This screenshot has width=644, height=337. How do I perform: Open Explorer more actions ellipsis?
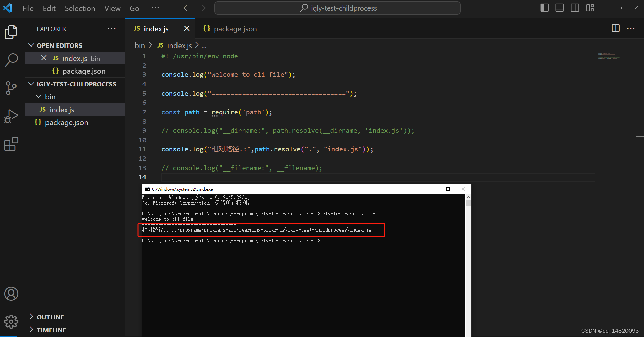click(x=111, y=28)
